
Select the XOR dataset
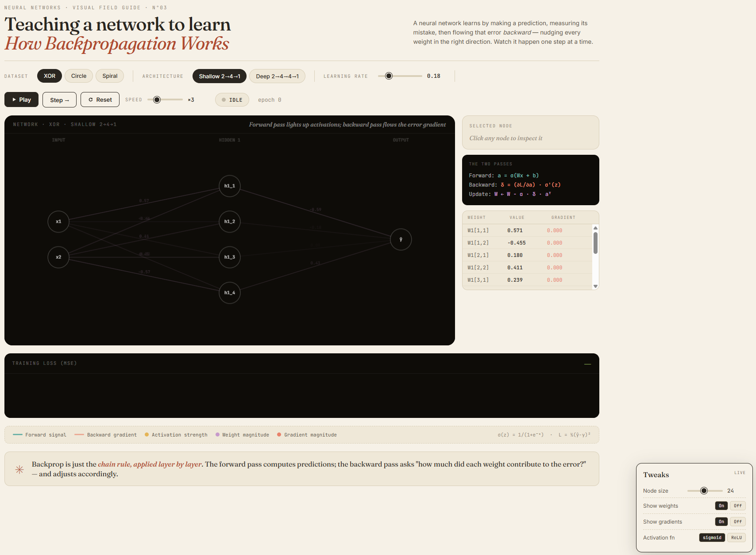(x=50, y=76)
